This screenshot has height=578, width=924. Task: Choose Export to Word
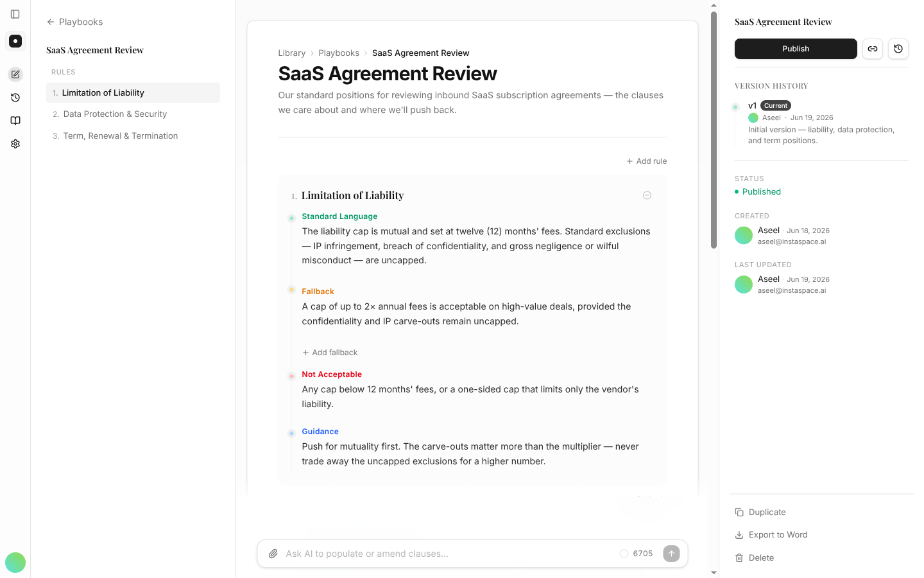[x=771, y=535]
